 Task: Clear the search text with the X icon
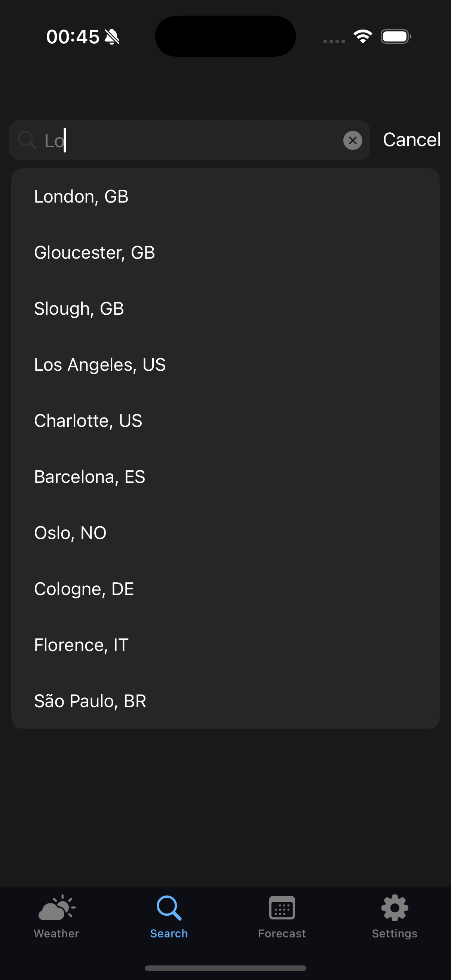(x=352, y=141)
